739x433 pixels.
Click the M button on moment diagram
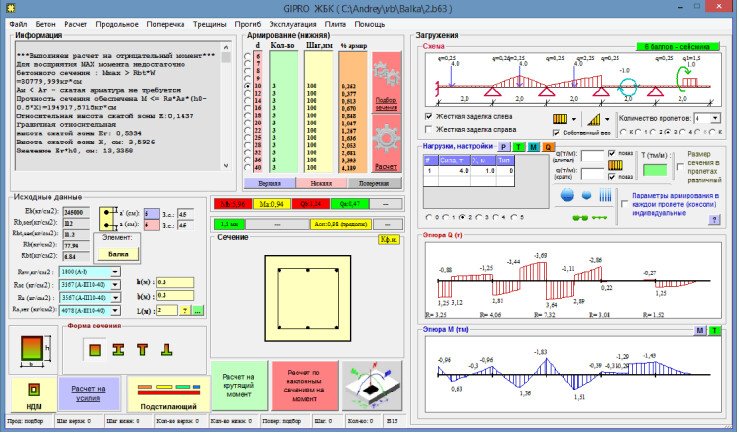pos(699,331)
